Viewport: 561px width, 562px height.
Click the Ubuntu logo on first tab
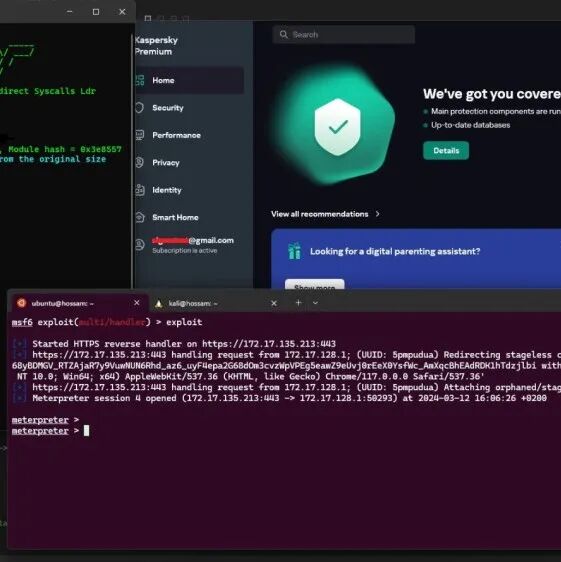21,303
